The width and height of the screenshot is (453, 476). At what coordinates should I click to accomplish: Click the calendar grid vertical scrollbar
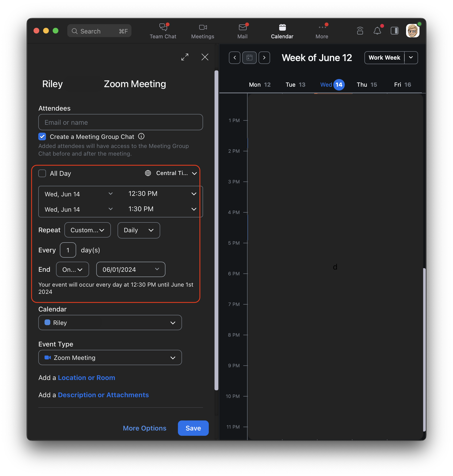click(424, 350)
